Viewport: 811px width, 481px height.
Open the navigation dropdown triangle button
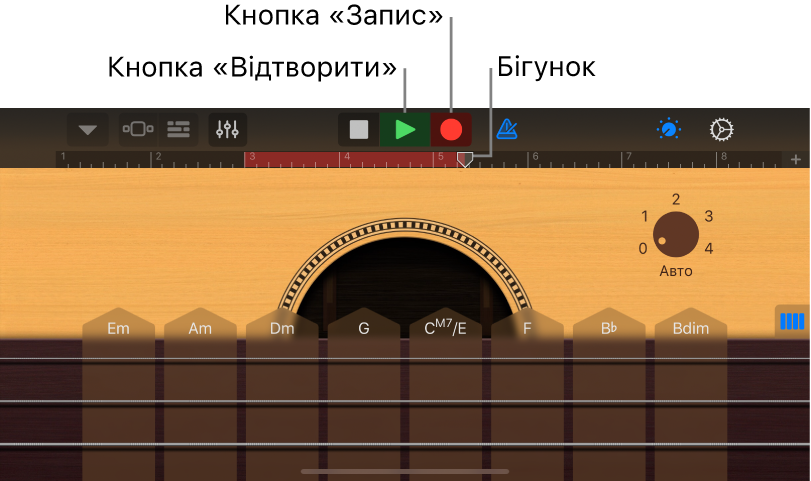(x=87, y=129)
